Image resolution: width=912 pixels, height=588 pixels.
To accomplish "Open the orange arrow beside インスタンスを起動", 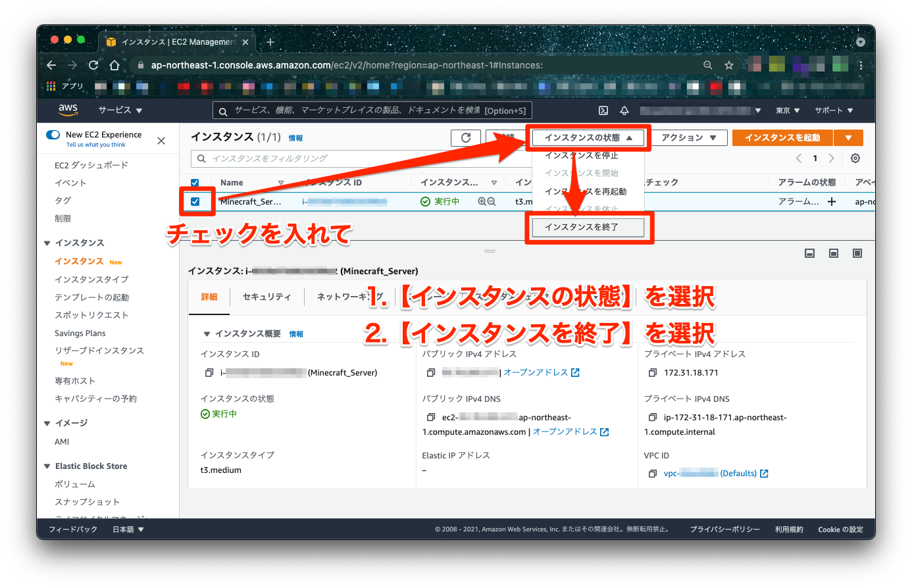I will (849, 137).
